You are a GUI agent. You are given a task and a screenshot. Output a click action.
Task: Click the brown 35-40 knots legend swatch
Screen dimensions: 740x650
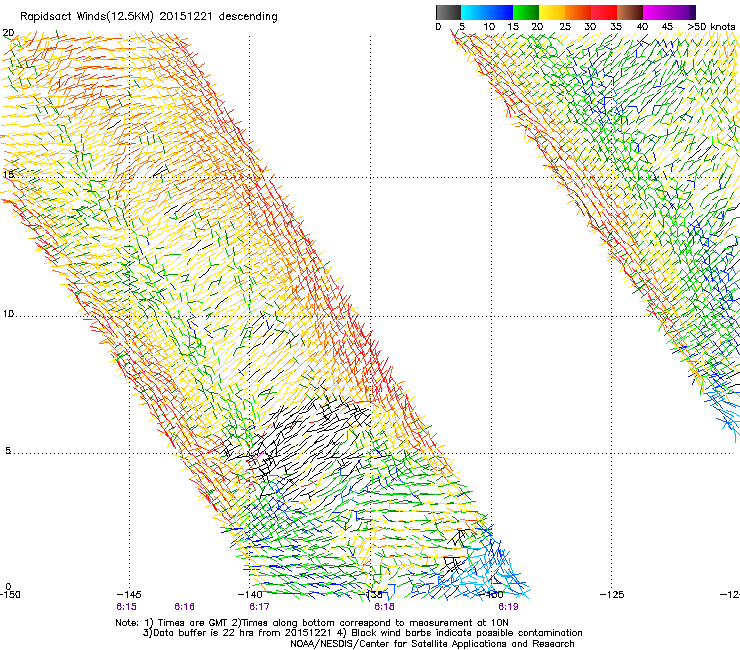click(630, 12)
